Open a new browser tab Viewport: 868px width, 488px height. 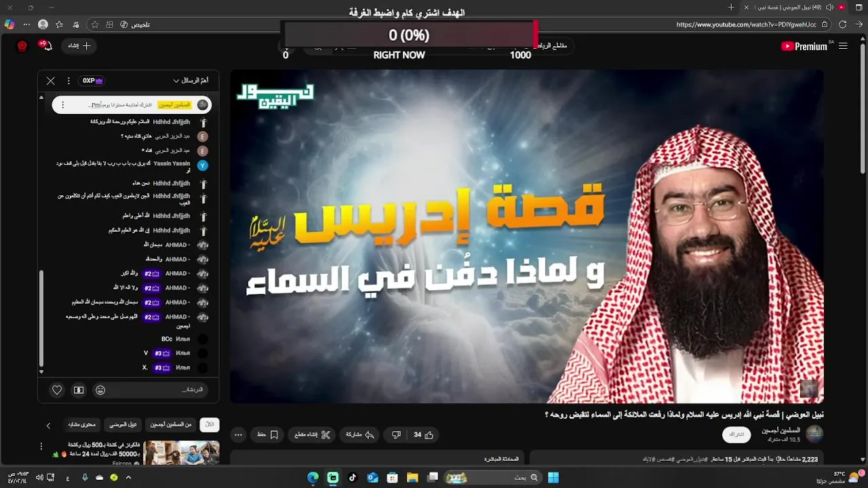(x=731, y=7)
